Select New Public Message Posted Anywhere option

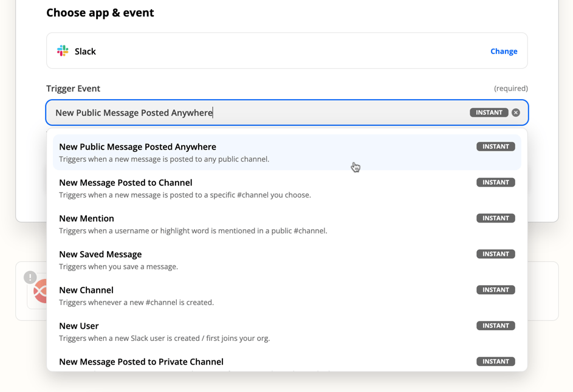pyautogui.click(x=287, y=152)
